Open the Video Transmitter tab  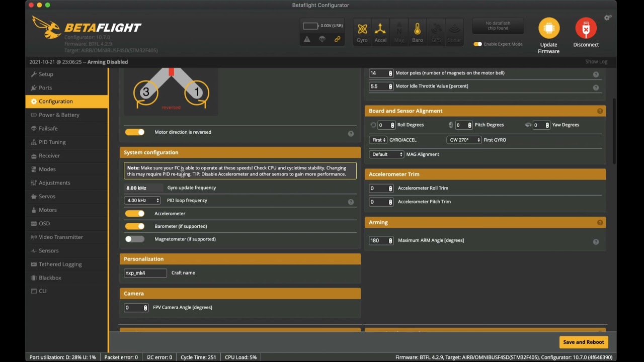(67, 237)
